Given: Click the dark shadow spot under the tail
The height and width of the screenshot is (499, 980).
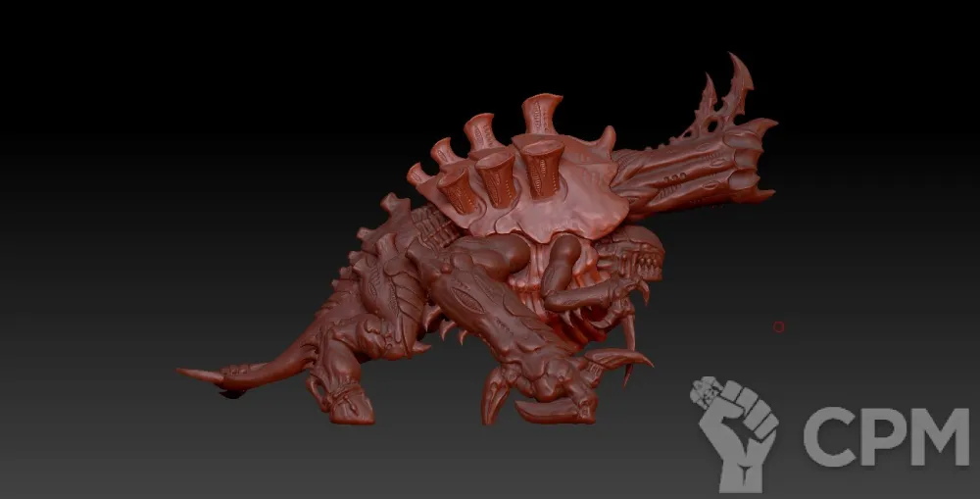Looking at the screenshot, I should 231,394.
